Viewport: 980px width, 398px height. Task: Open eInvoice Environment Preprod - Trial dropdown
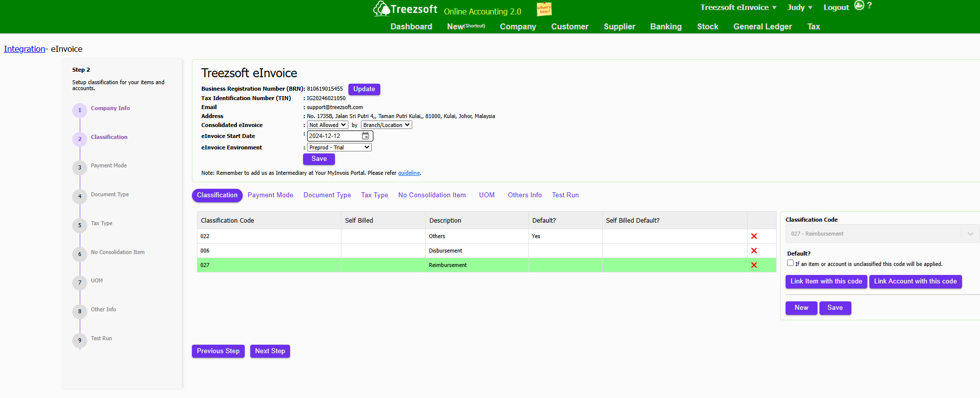(x=339, y=147)
